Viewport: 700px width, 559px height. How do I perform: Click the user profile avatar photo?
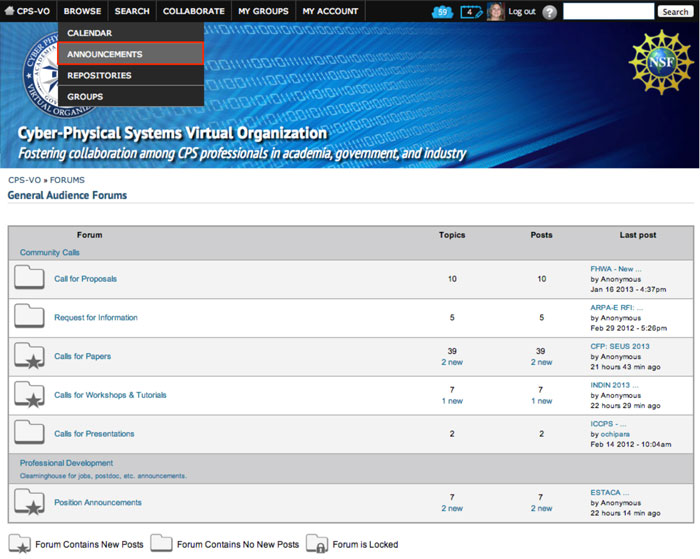(495, 12)
